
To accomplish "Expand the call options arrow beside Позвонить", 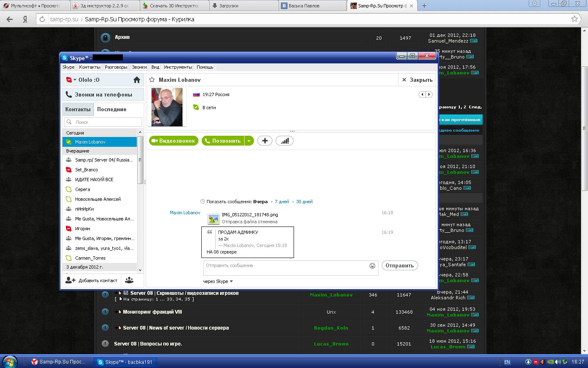I will coord(249,141).
